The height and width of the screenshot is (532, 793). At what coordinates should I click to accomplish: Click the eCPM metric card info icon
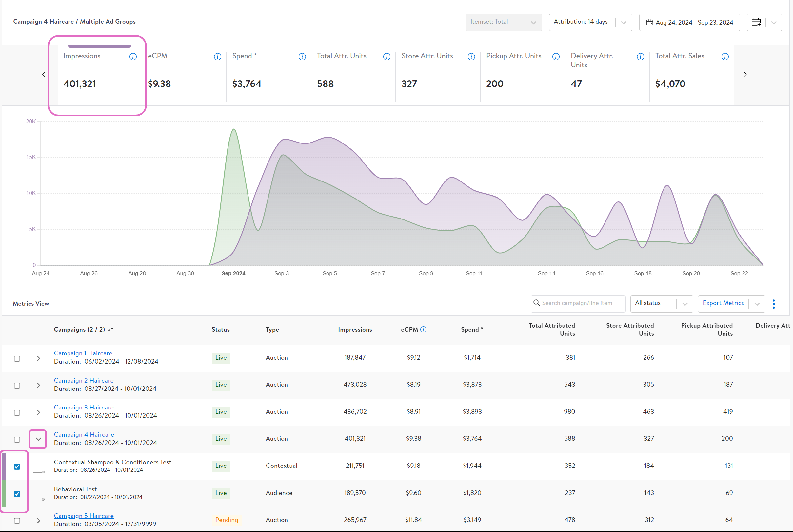(x=218, y=57)
